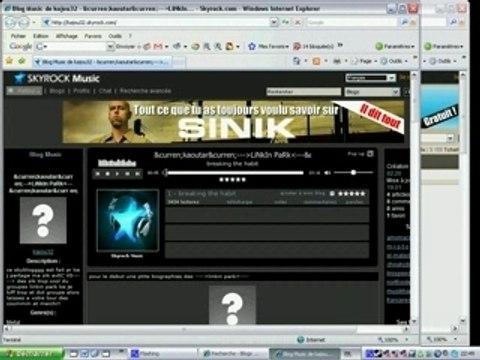Open the Affichage menu
The image size is (480, 360).
[x=67, y=36]
